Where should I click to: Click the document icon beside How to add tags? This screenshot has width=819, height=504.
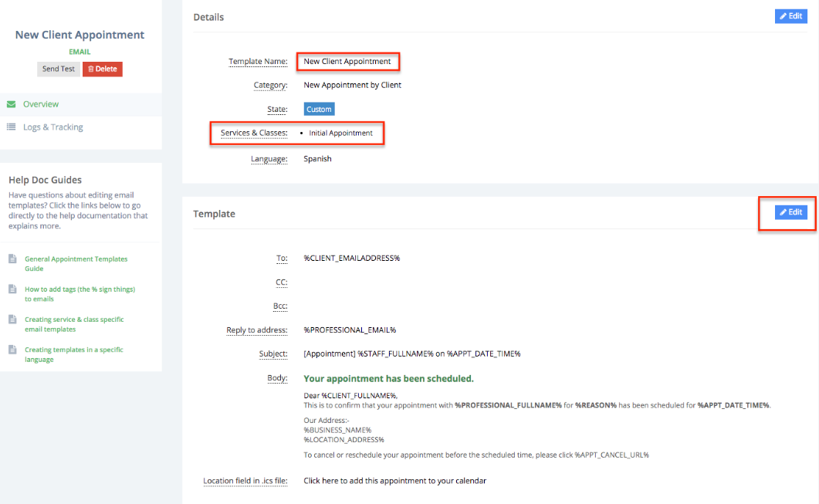(x=12, y=289)
